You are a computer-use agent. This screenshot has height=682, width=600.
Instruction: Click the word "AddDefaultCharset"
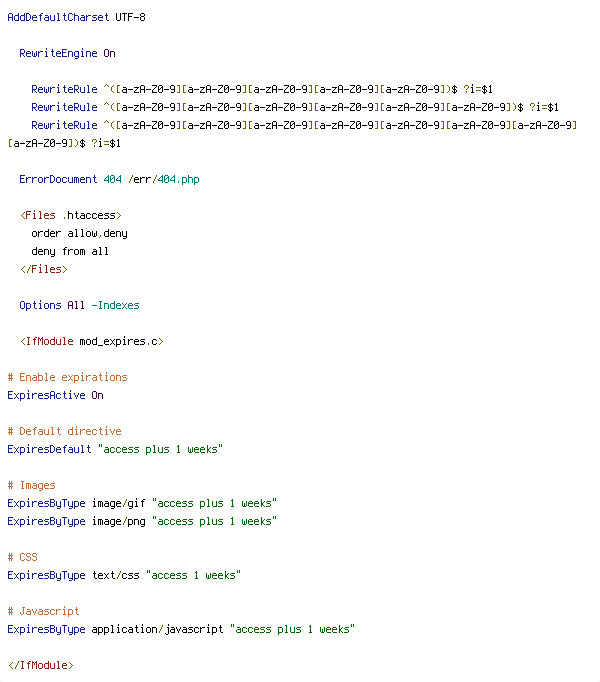[58, 17]
